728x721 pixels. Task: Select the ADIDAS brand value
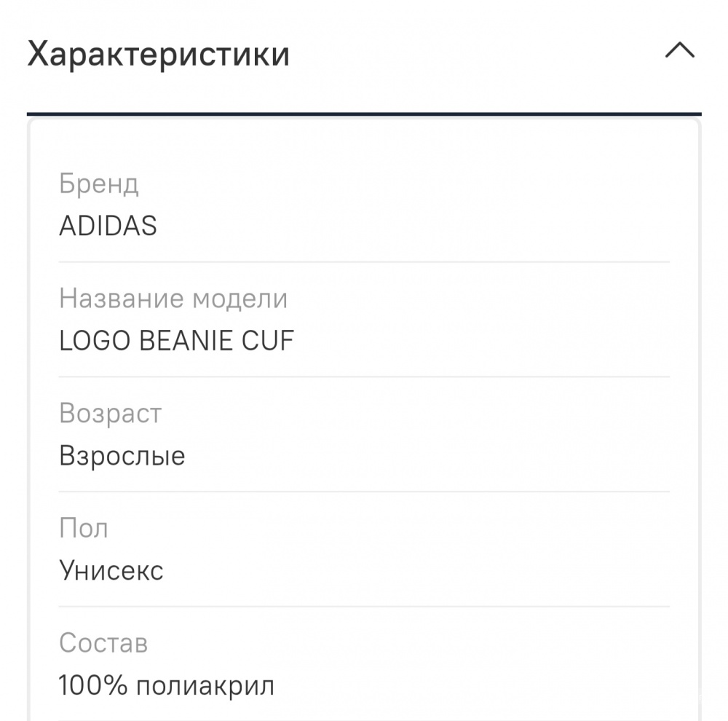click(108, 226)
